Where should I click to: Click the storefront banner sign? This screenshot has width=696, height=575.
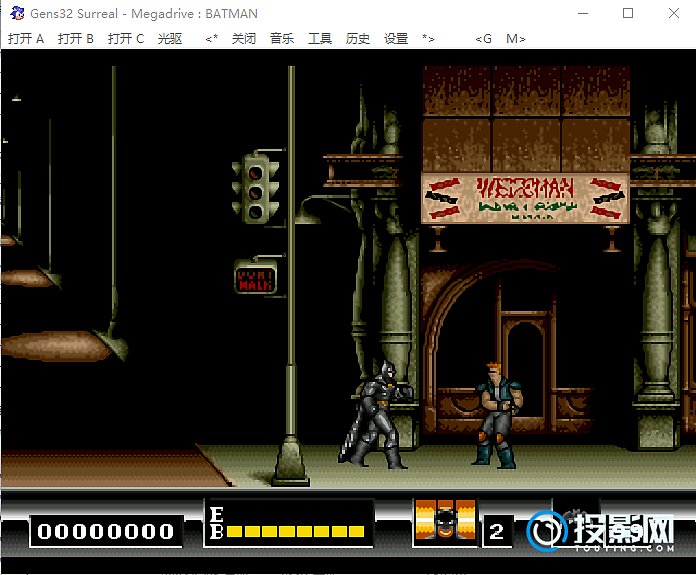525,198
